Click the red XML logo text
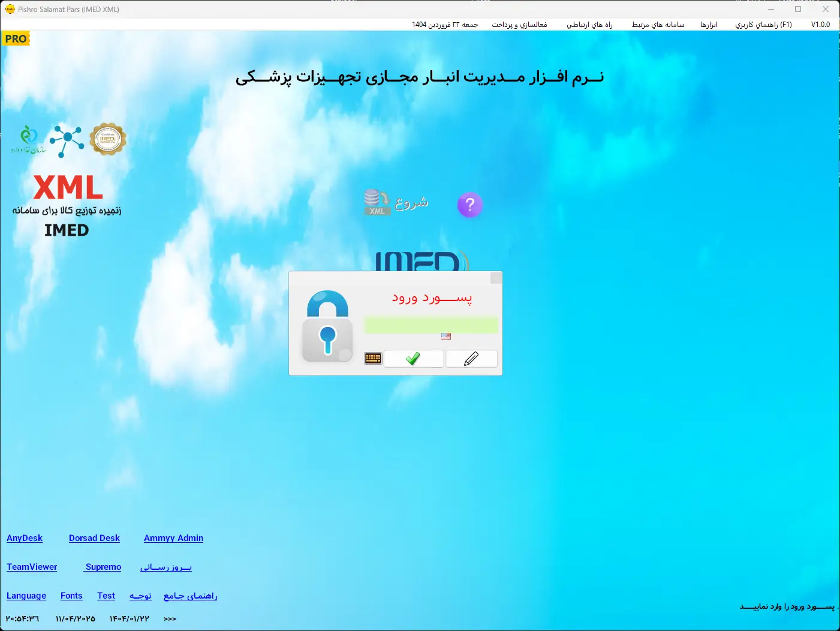The height and width of the screenshot is (631, 840). 68,188
